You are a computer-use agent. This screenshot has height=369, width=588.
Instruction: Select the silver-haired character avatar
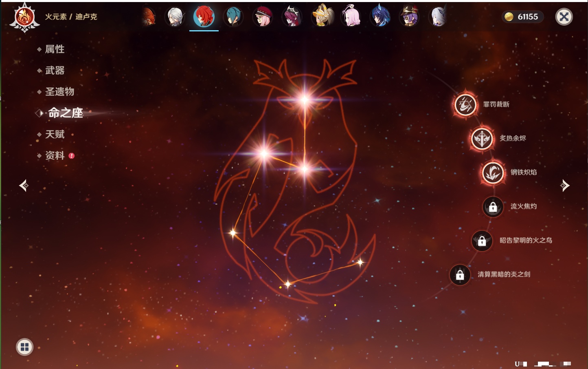coord(175,17)
